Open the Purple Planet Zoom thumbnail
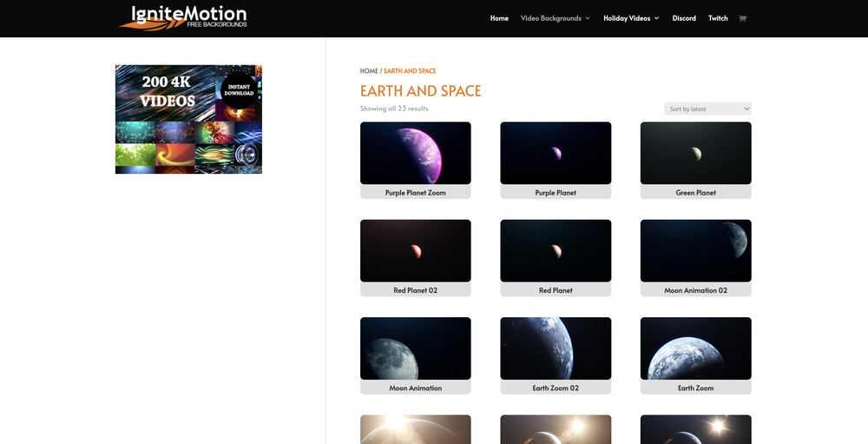The height and width of the screenshot is (444, 868). pyautogui.click(x=415, y=153)
